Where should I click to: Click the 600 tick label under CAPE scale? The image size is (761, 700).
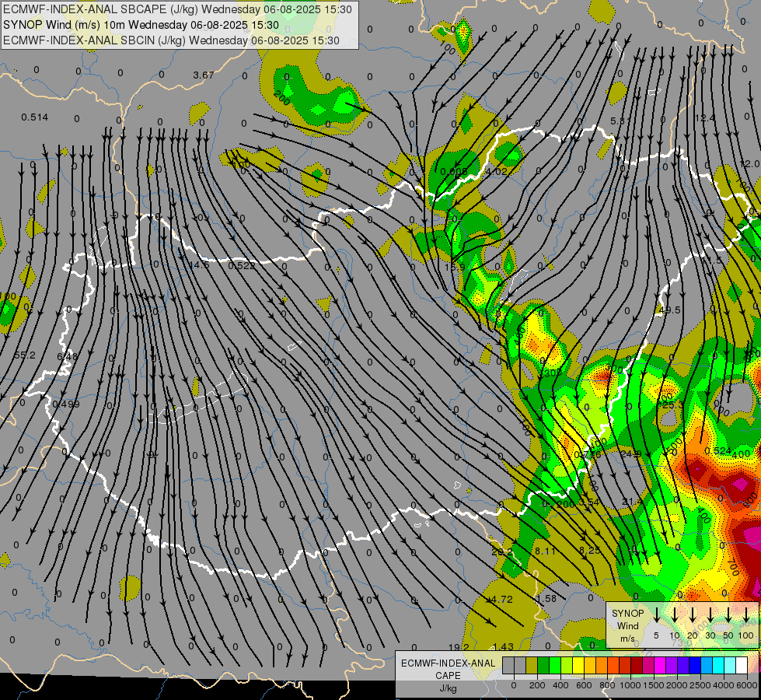[x=584, y=685]
